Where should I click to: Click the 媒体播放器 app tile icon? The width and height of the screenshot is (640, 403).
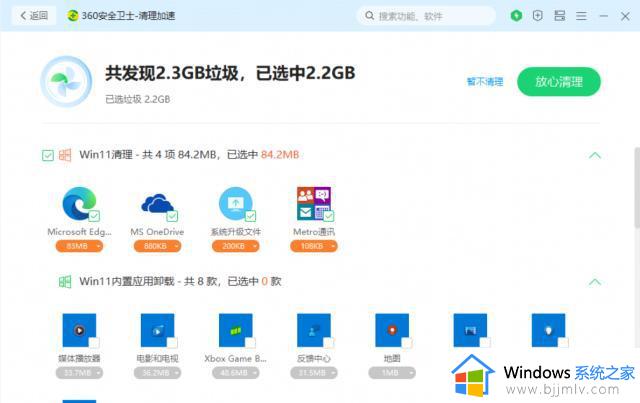pos(79,330)
